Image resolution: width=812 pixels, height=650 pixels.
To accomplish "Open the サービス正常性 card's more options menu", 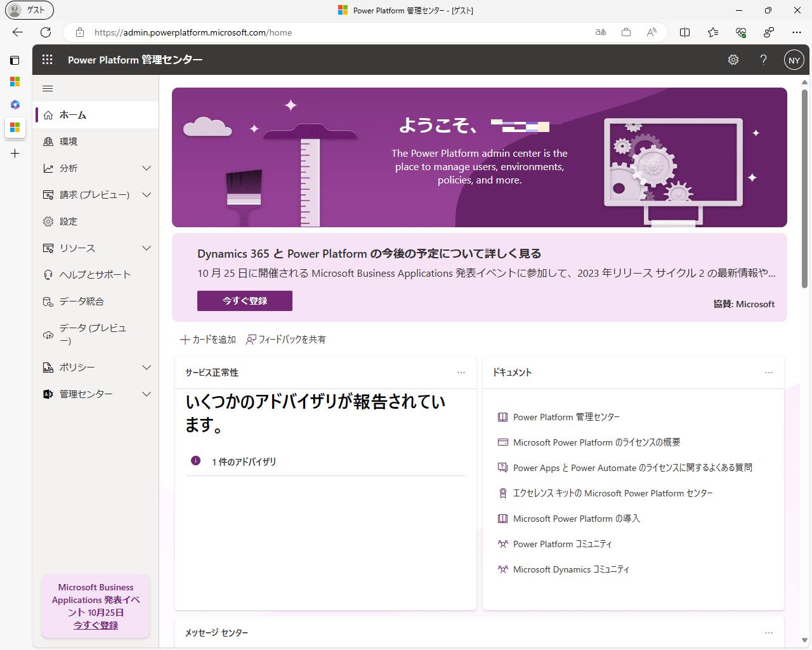I will pos(461,373).
